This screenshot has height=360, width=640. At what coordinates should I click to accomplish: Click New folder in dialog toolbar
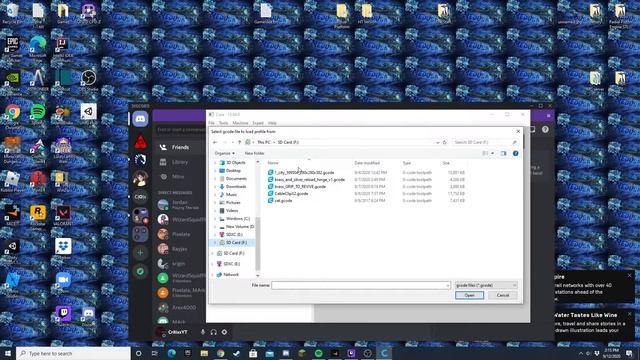point(254,153)
